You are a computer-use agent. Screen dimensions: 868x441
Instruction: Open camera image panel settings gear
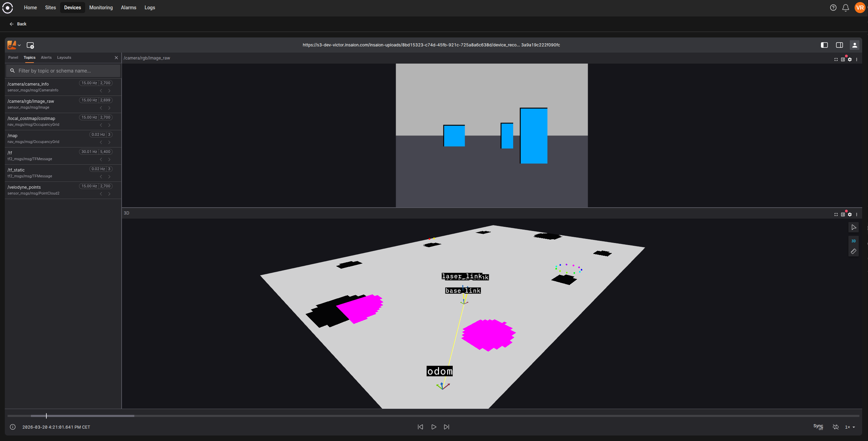(850, 59)
